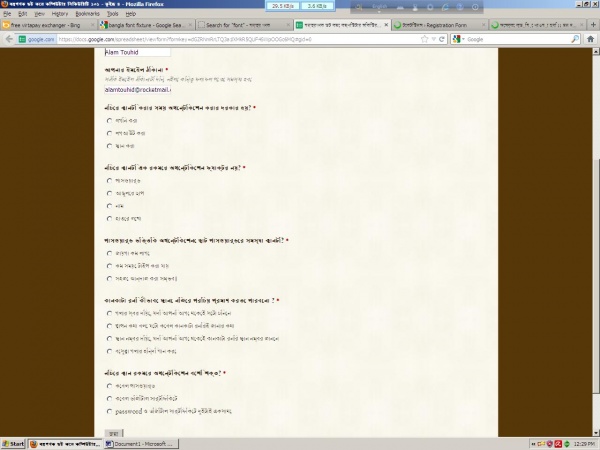Click the Bing favicon on the first tab
The height and width of the screenshot is (450, 600).
[6, 25]
